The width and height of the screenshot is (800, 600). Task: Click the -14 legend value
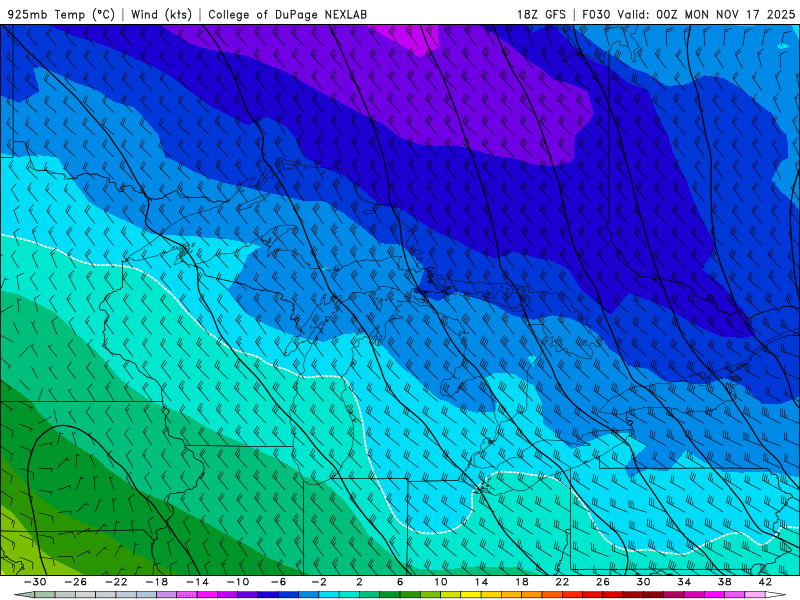tap(197, 582)
